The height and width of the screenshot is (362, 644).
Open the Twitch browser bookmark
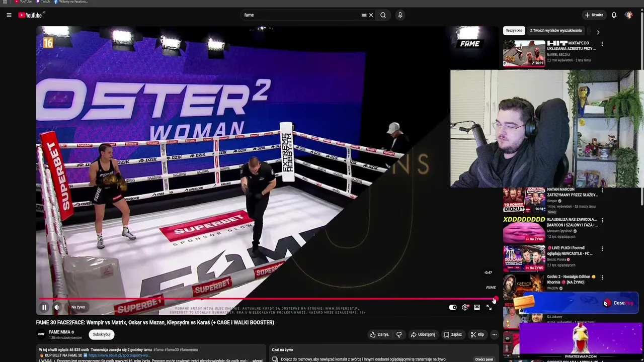[x=43, y=2]
